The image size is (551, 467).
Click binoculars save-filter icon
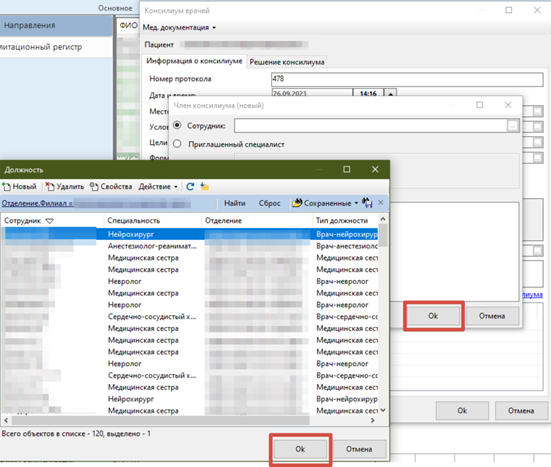[x=367, y=203]
